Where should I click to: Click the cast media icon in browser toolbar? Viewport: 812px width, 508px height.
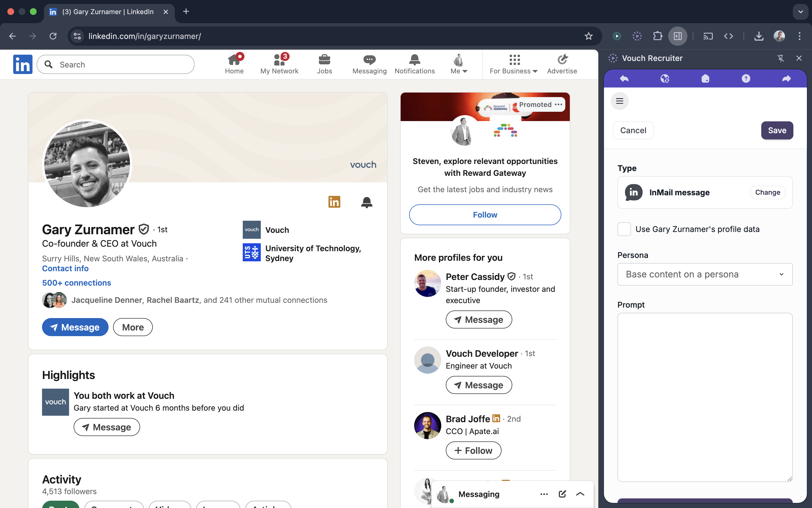click(x=708, y=36)
